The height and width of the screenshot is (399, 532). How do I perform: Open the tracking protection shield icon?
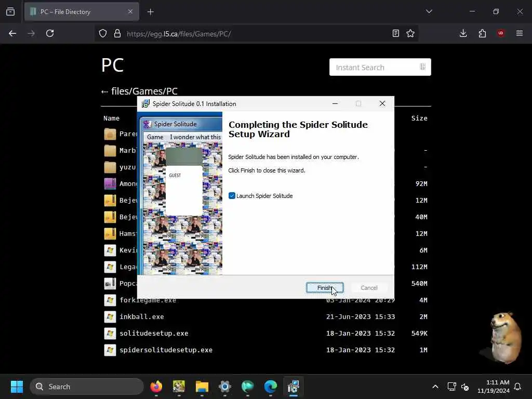(x=103, y=33)
